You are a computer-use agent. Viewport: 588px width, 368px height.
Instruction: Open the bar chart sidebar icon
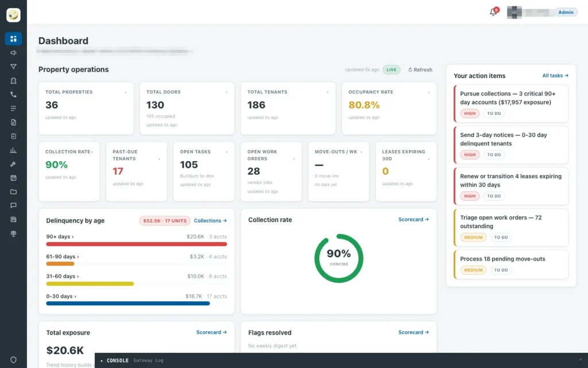(x=14, y=150)
